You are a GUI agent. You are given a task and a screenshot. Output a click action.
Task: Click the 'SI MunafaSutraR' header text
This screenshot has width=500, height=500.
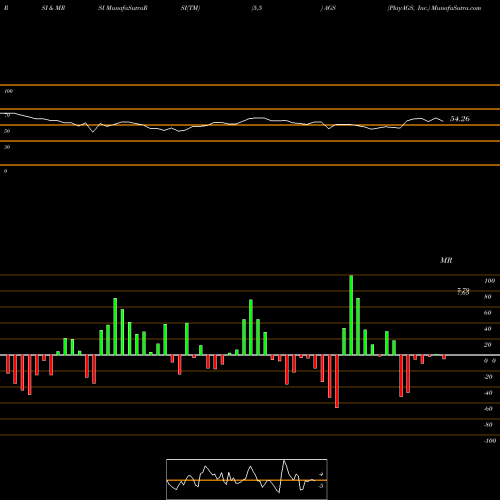pyautogui.click(x=123, y=8)
